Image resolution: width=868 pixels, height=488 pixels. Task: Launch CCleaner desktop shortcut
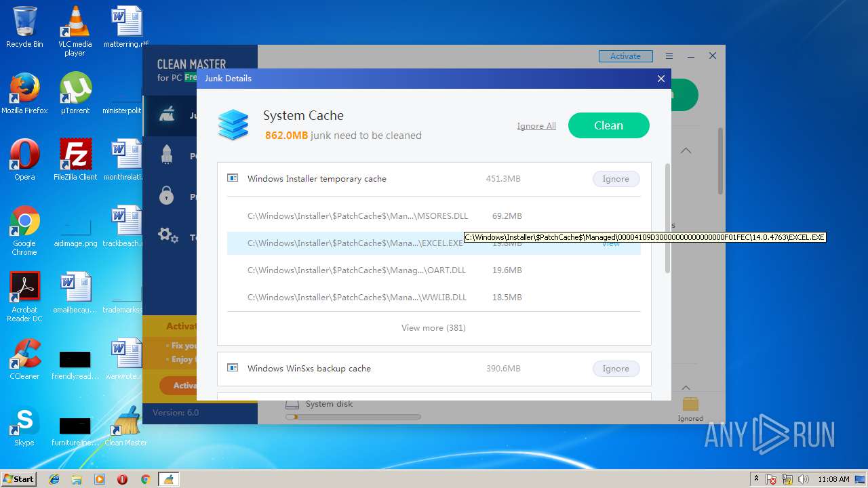(x=24, y=359)
